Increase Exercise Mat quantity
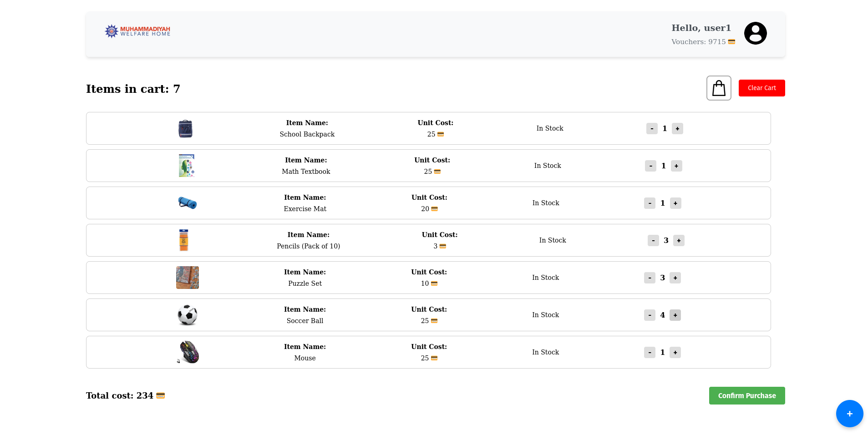868x435 pixels. coord(675,203)
